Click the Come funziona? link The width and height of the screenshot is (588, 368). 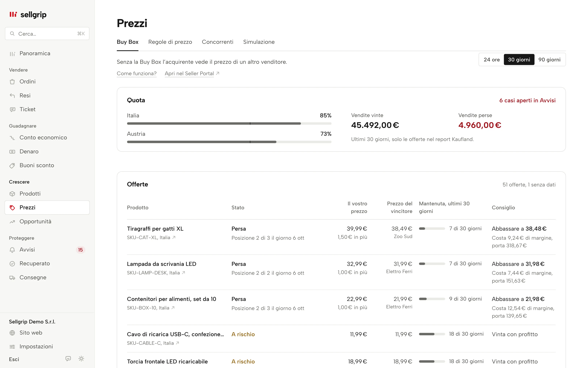coord(136,73)
